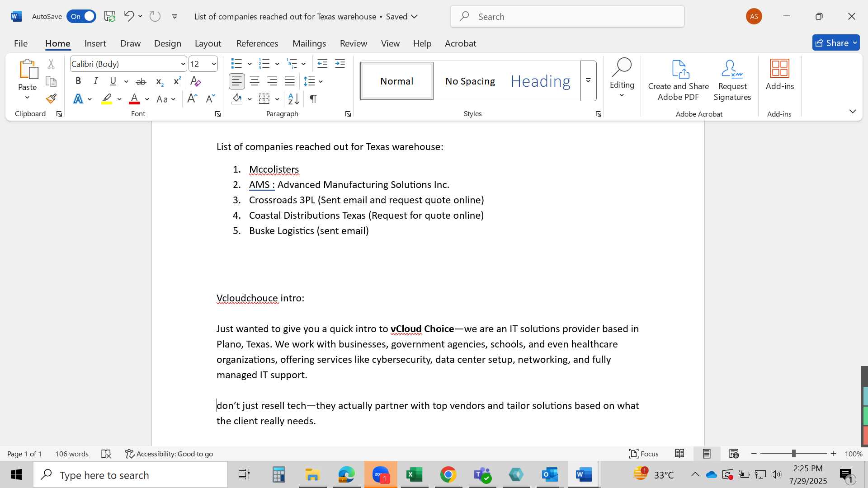The image size is (868, 488).
Task: Toggle Align Left
Action: pyautogui.click(x=237, y=81)
